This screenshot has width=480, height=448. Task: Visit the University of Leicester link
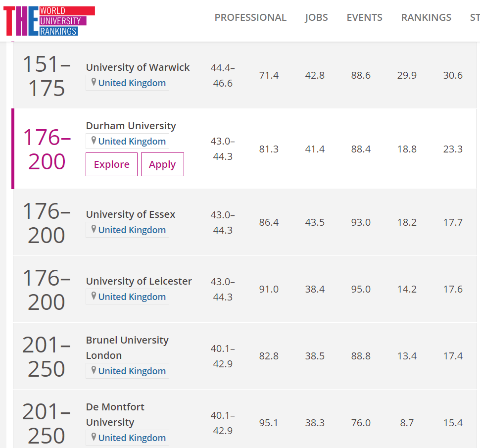tap(139, 281)
